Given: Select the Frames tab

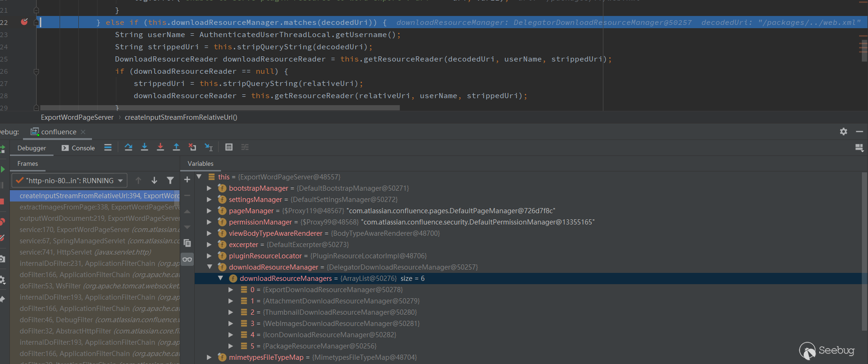Looking at the screenshot, I should coord(28,163).
